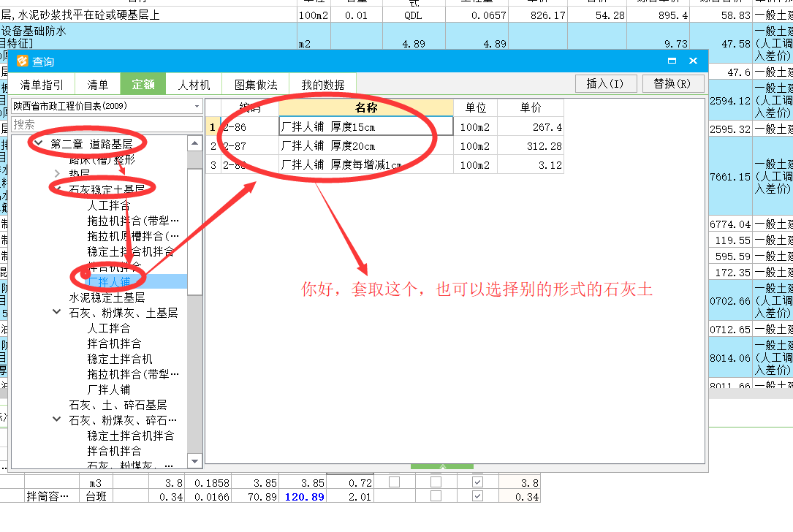Click the green collapse handle below the results panel
Screen dimensions: 793x532
click(442, 466)
